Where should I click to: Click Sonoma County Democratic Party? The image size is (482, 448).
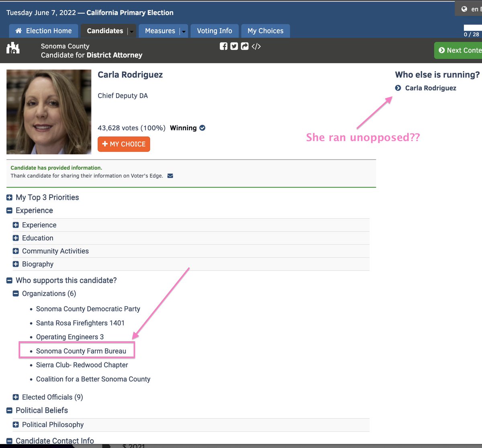tap(88, 309)
